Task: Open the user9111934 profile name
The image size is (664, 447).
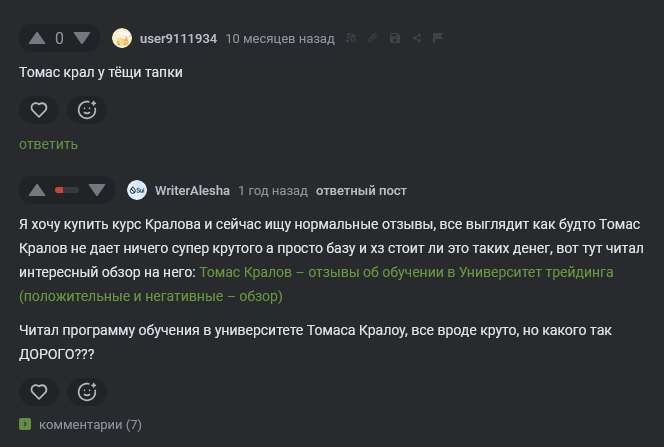Action: 179,39
